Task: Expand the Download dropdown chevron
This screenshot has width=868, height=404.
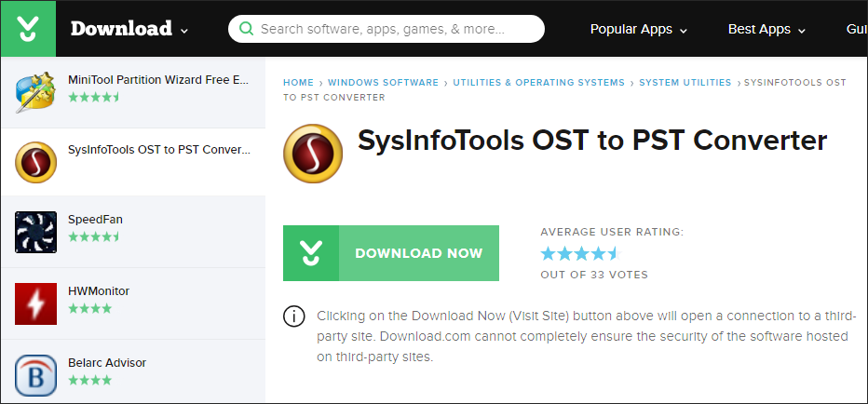Action: click(184, 31)
